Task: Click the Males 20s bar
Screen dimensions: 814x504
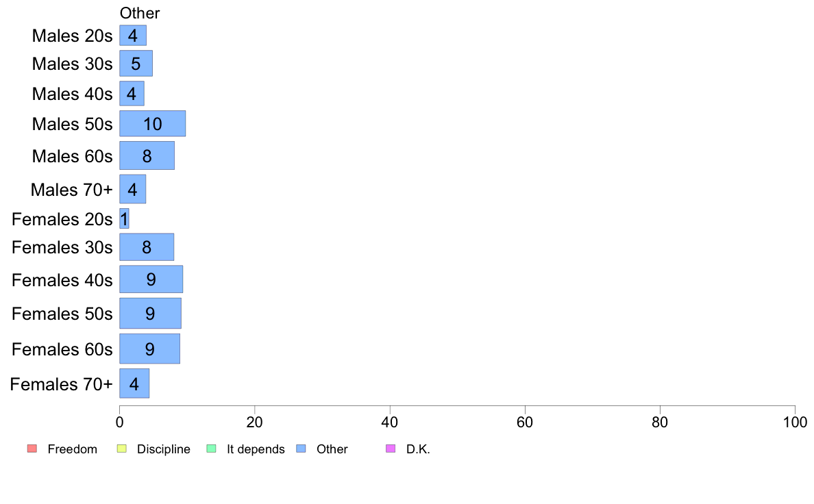Action: tap(133, 36)
